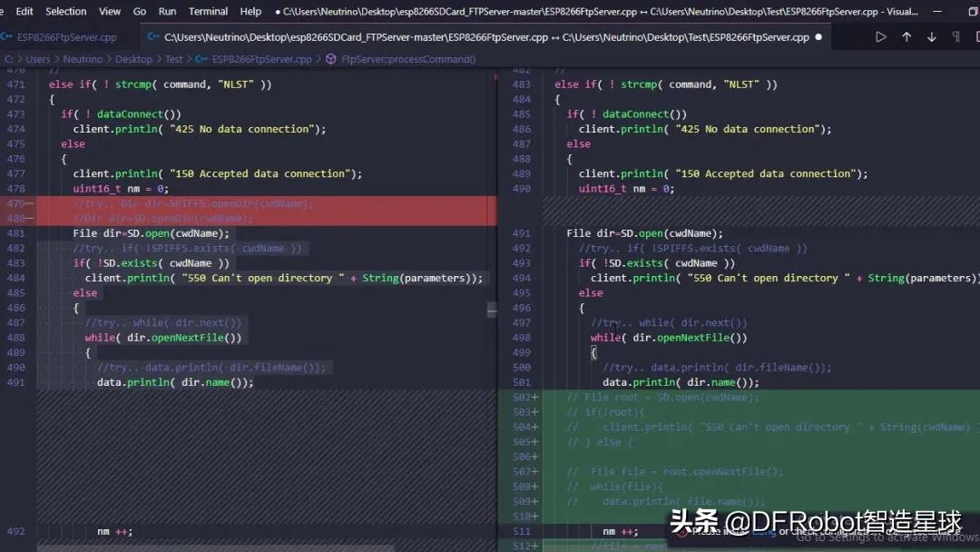Open the Users breadcrumb dropdown
The width and height of the screenshot is (980, 552).
38,58
